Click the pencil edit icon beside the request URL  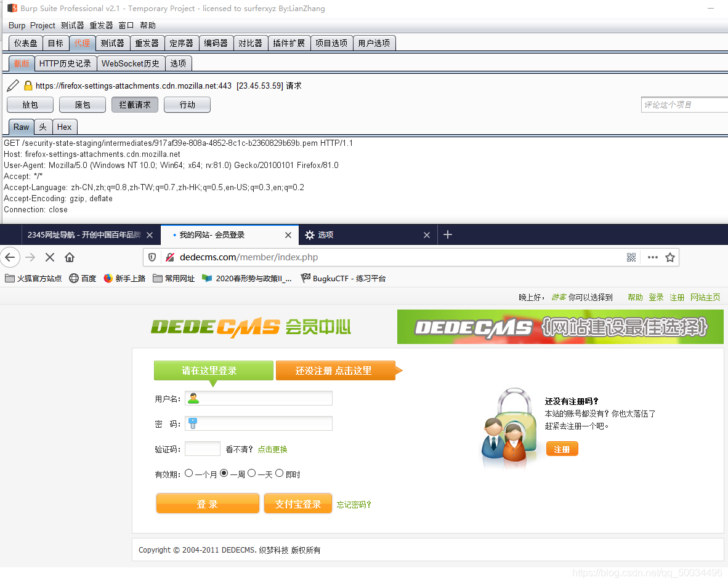[x=13, y=86]
